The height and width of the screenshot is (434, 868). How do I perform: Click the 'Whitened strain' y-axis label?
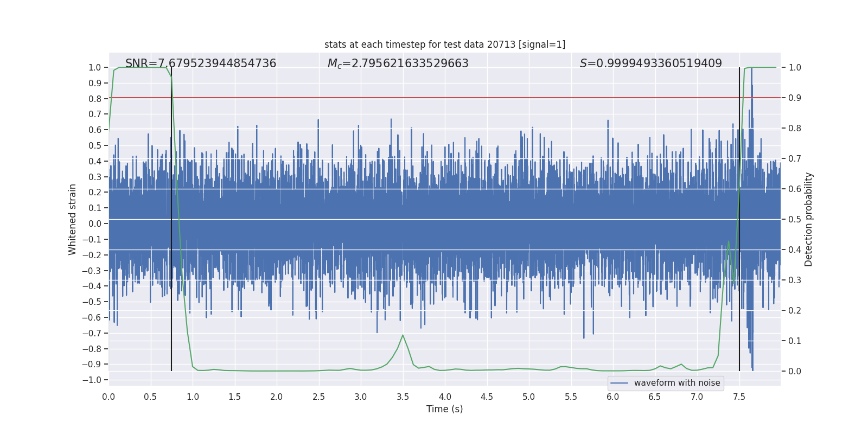click(x=73, y=219)
